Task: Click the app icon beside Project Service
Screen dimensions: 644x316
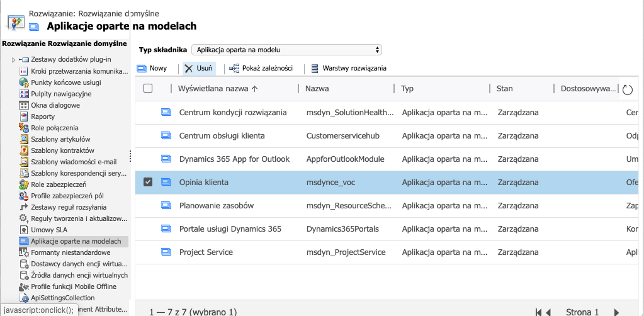Action: click(x=166, y=252)
